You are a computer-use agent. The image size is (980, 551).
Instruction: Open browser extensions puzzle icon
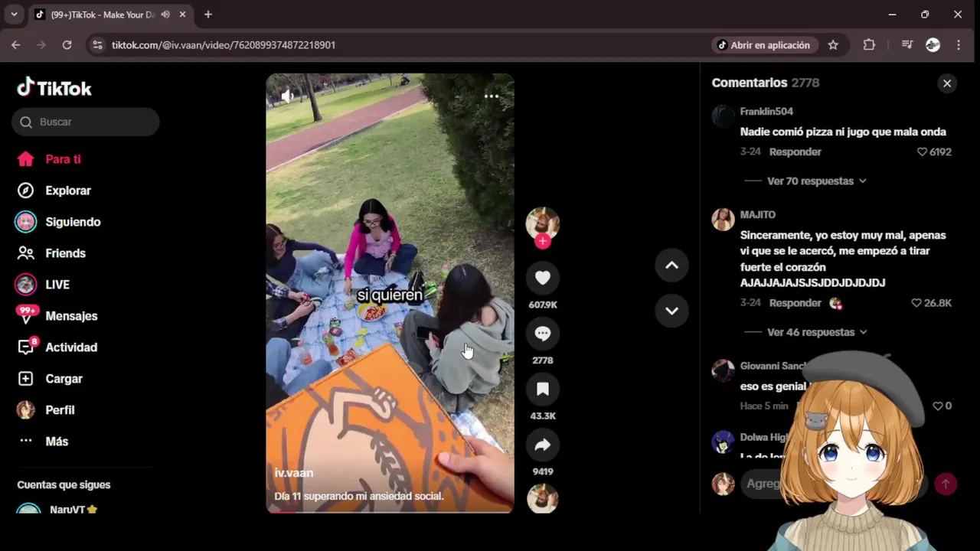[869, 45]
